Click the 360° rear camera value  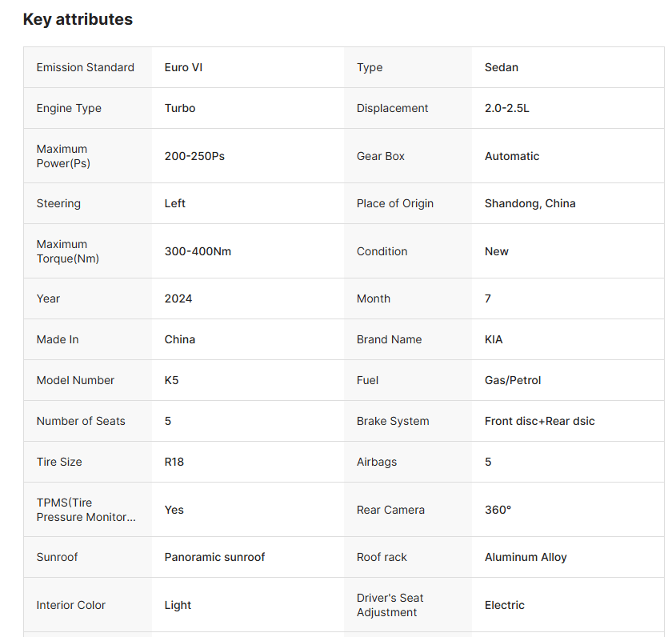click(x=498, y=510)
